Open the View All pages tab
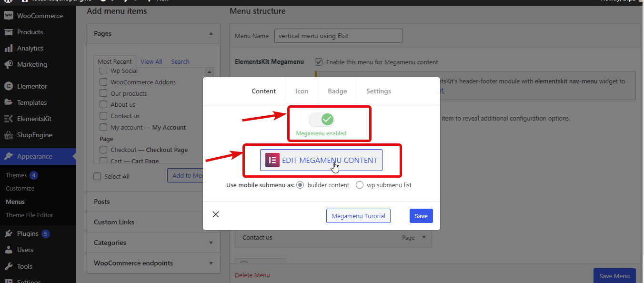 [x=151, y=61]
